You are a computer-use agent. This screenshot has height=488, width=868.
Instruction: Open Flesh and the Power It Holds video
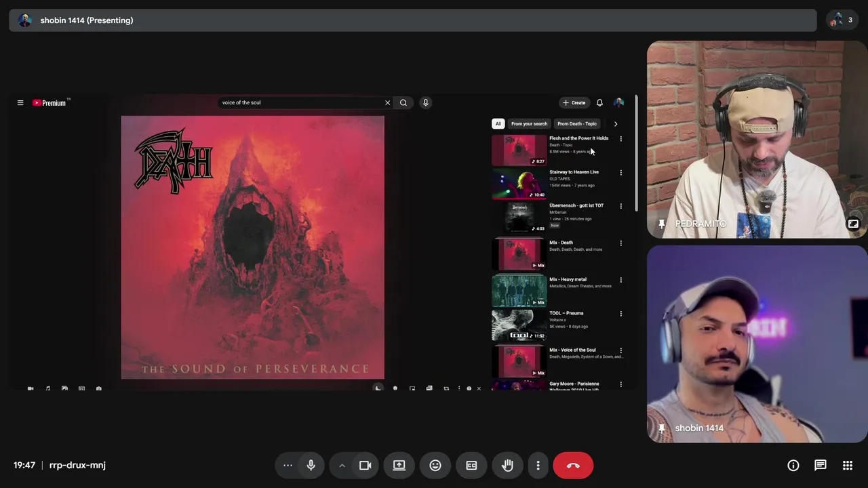(578, 138)
